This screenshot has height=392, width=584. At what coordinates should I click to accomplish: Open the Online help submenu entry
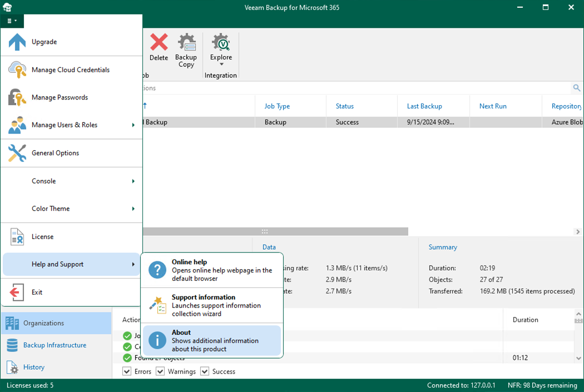coord(212,270)
